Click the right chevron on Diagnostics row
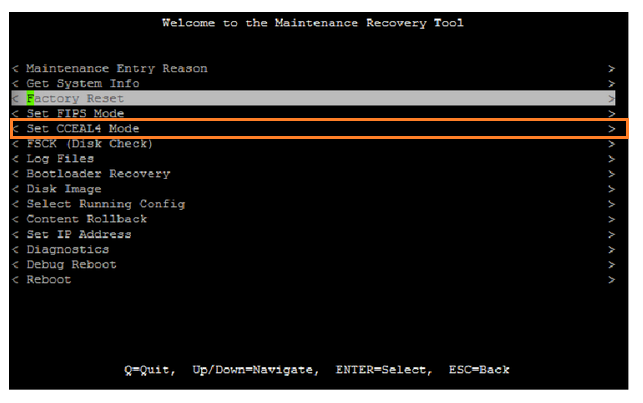Image resolution: width=643 pixels, height=403 pixels. point(611,250)
